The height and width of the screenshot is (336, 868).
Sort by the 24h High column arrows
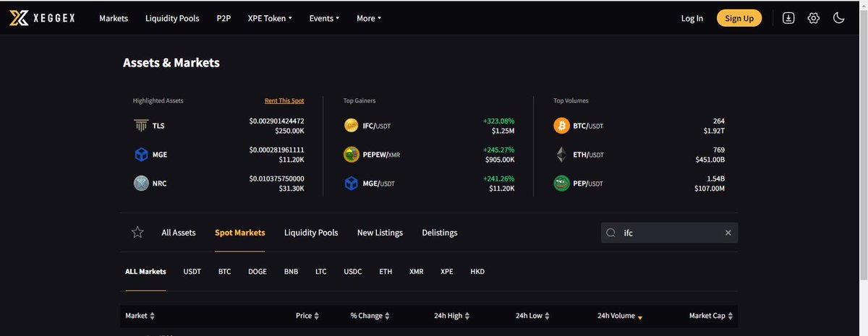click(467, 316)
